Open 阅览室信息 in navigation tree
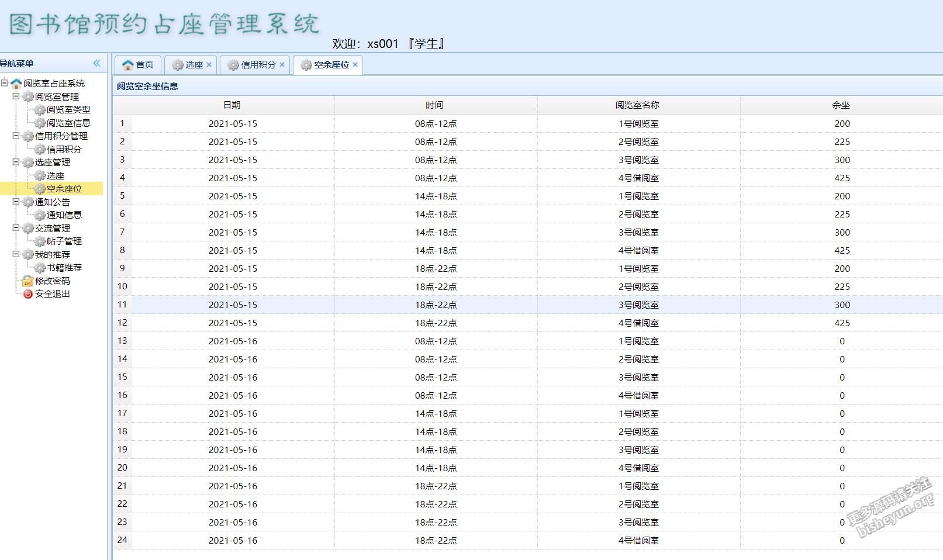This screenshot has height=560, width=943. click(x=68, y=123)
